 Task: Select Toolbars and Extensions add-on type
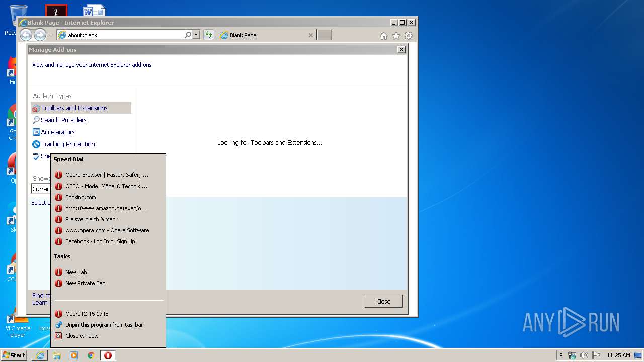click(x=81, y=108)
